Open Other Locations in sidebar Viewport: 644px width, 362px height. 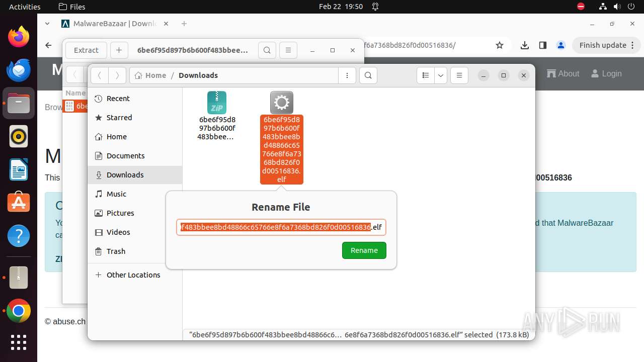[x=134, y=275]
